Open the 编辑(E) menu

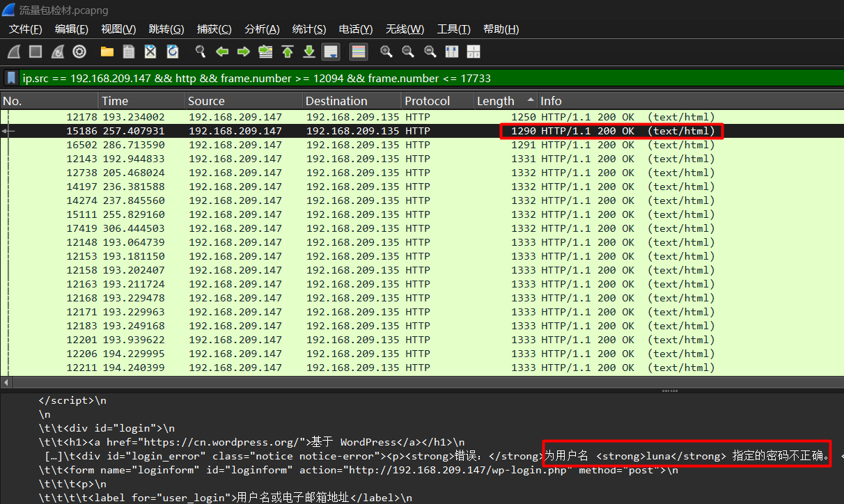[x=72, y=29]
